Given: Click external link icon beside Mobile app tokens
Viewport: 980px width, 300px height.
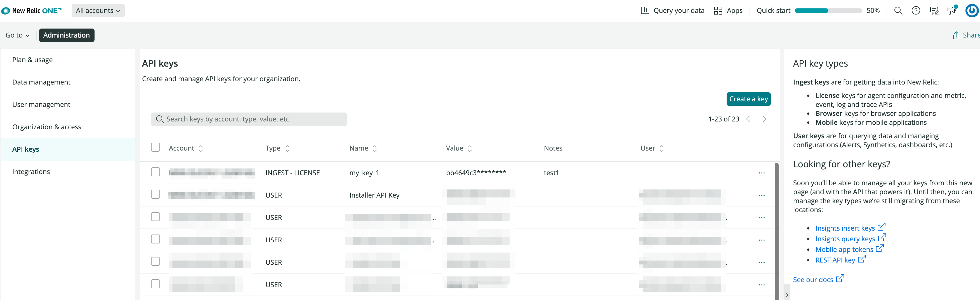Looking at the screenshot, I should pyautogui.click(x=880, y=248).
